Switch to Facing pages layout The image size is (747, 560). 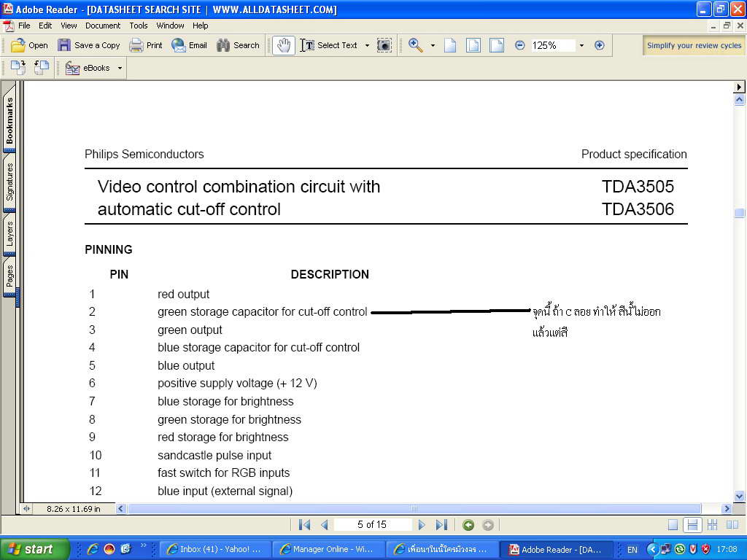[732, 525]
